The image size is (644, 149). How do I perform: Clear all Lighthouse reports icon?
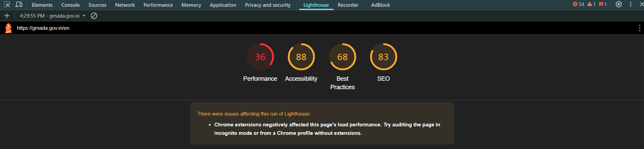[x=94, y=16]
